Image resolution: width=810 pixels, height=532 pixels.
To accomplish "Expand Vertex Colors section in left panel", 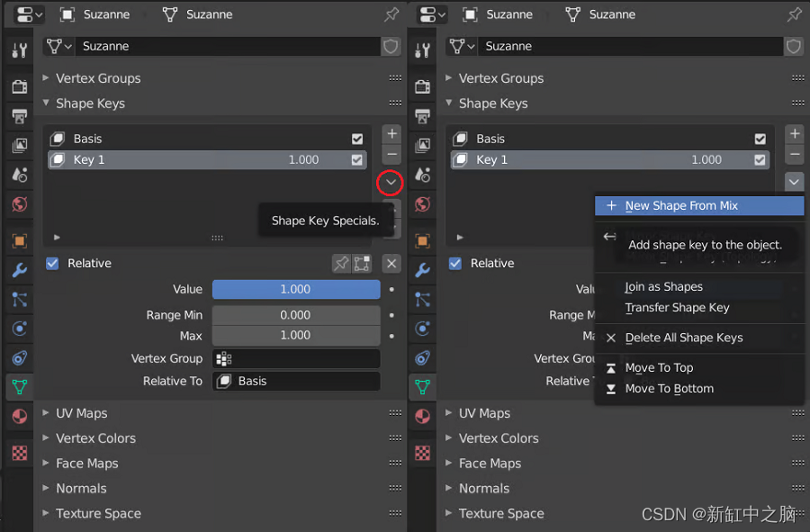I will 95,438.
